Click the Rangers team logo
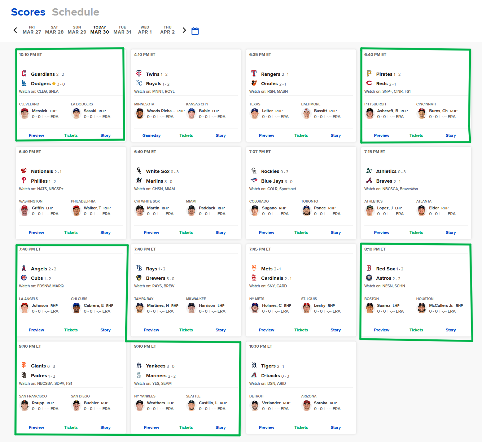Screen dimensions: 482x448 254,74
